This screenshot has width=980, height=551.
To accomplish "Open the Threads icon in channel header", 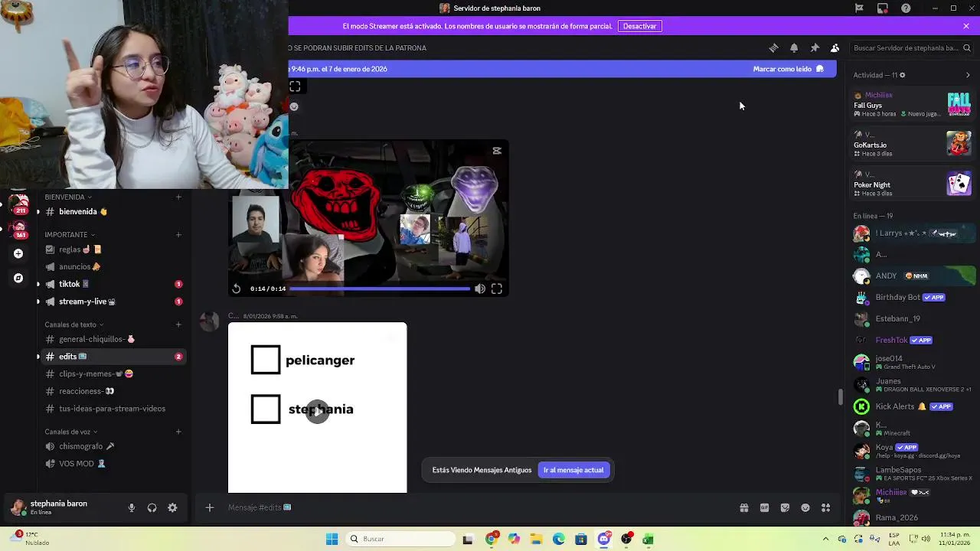I will 773,47.
